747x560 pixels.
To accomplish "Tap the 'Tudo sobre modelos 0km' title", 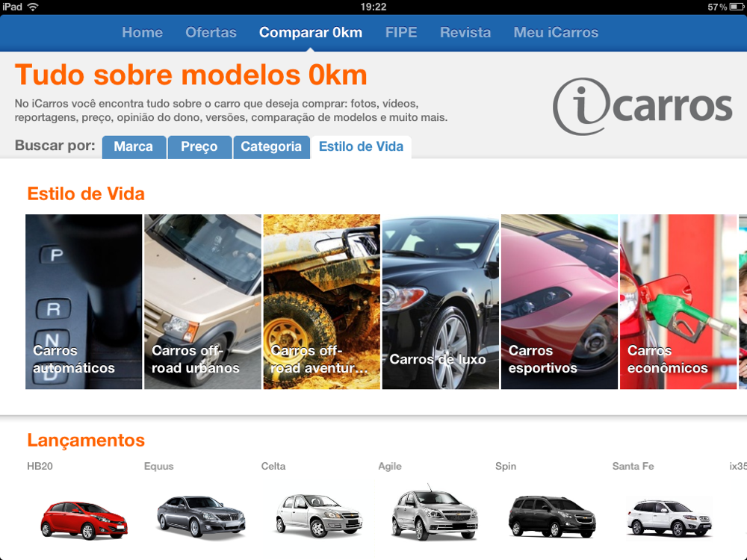I will (191, 75).
